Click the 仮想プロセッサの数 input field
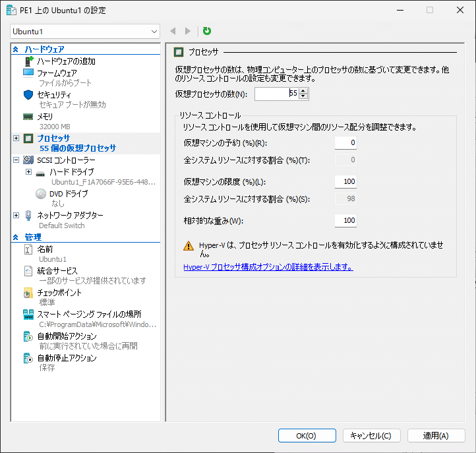 276,94
